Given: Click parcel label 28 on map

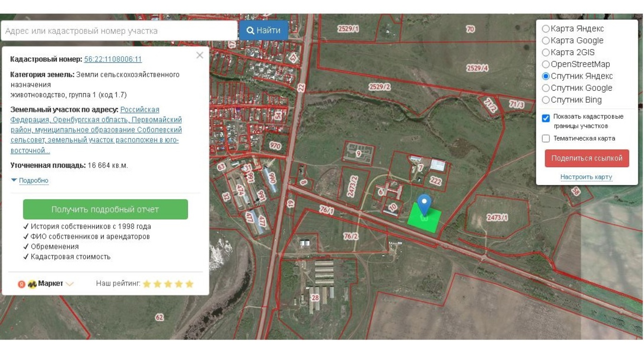Looking at the screenshot, I should tap(315, 298).
